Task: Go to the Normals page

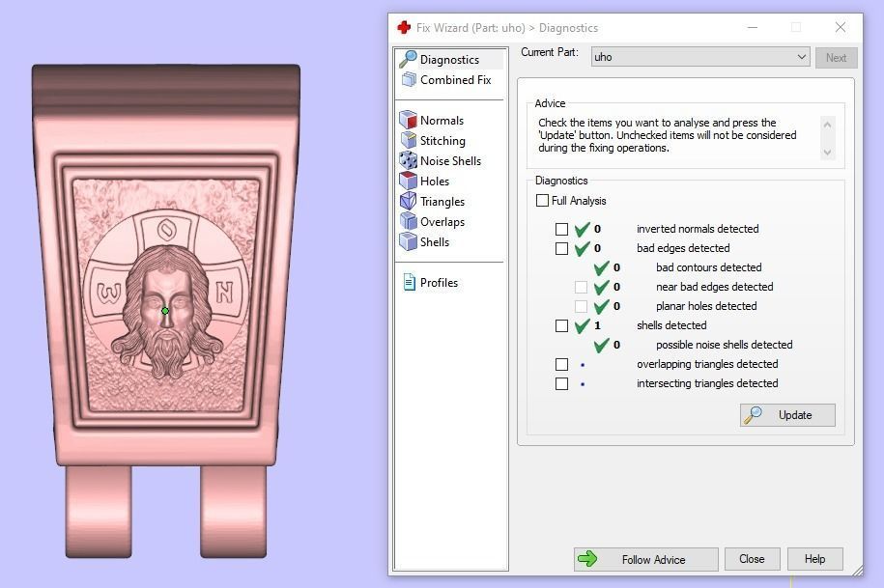Action: point(442,121)
